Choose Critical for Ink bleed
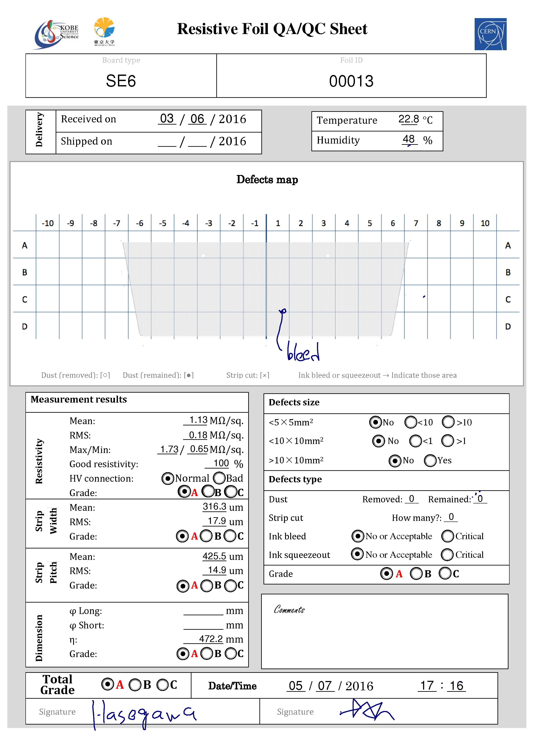 pyautogui.click(x=448, y=536)
